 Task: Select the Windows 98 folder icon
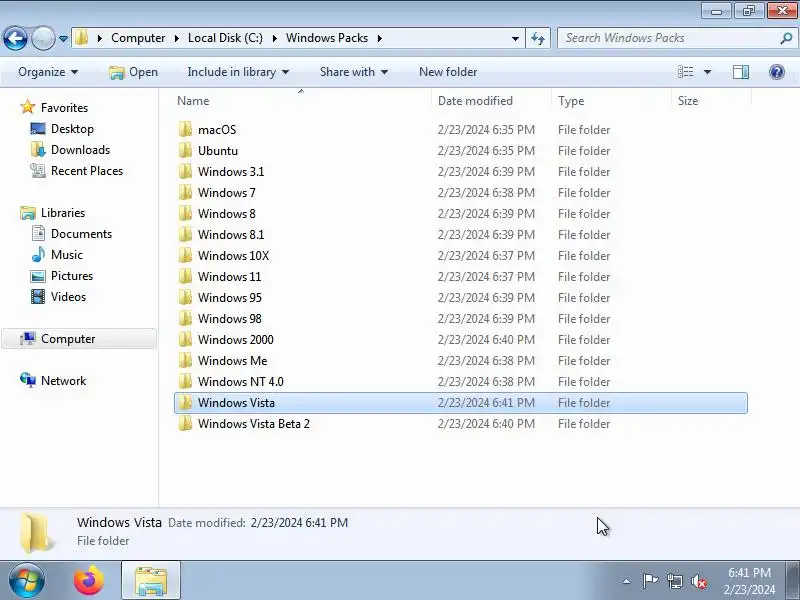(185, 317)
